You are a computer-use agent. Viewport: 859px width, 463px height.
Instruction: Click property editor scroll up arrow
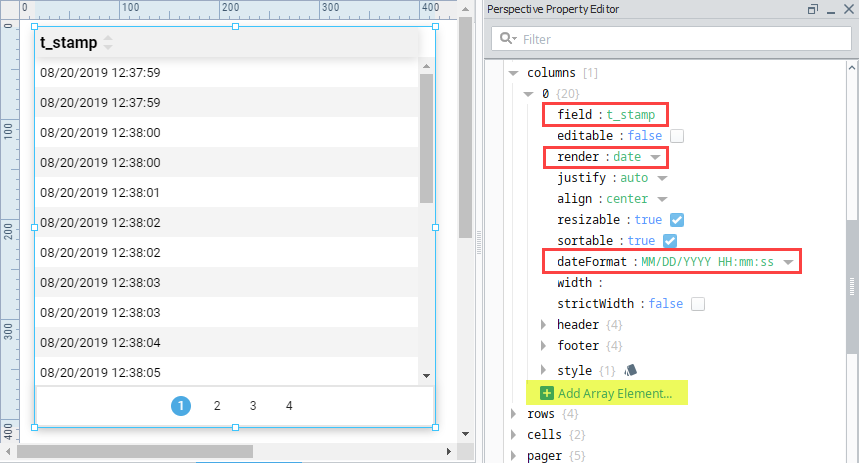[852, 67]
